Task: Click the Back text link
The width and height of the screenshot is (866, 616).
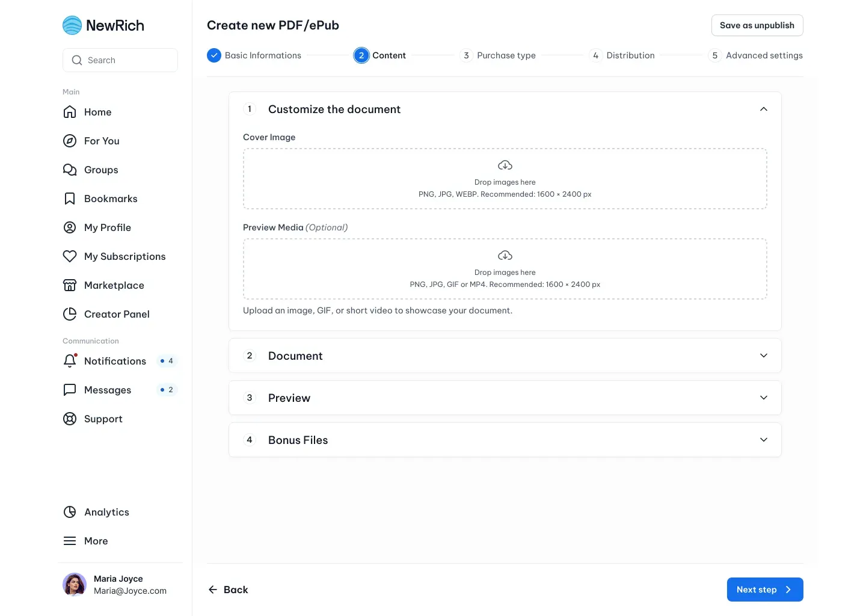Action: 236,590
